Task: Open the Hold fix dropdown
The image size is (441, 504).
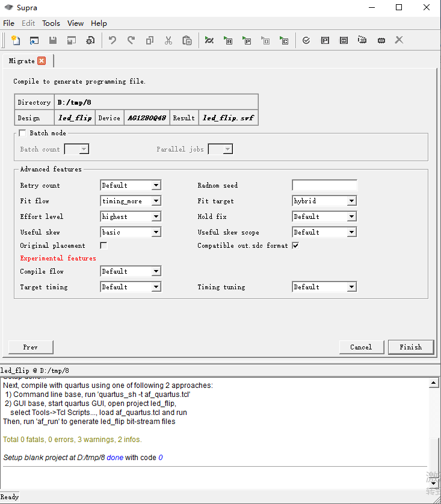Action: point(325,217)
